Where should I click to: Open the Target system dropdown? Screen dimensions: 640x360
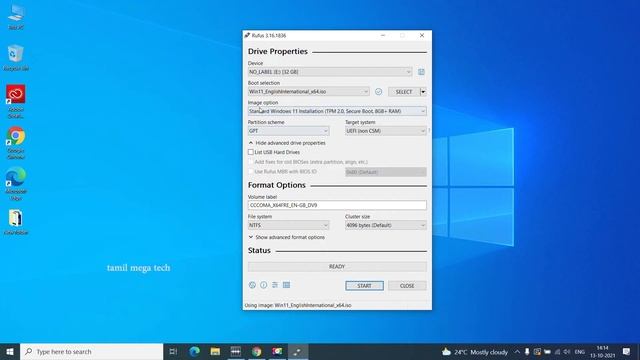[x=386, y=131]
